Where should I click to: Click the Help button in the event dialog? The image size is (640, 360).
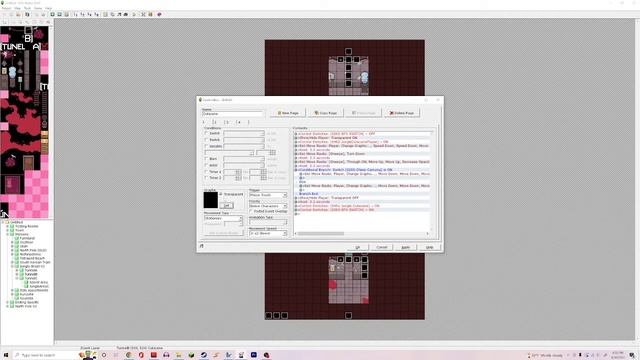429,247
